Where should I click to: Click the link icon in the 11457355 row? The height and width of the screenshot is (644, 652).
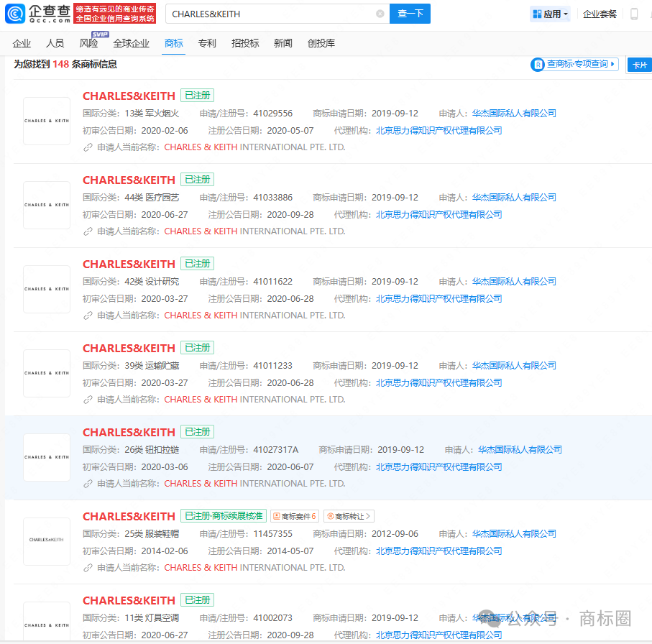point(88,568)
